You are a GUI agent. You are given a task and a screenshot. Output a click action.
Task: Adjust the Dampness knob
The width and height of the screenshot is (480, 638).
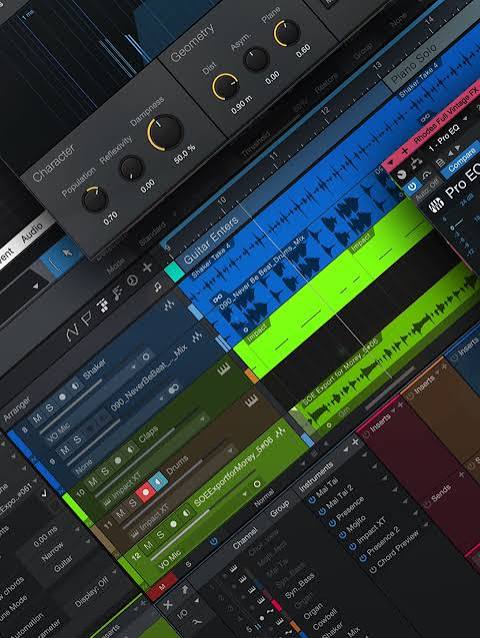tap(164, 133)
